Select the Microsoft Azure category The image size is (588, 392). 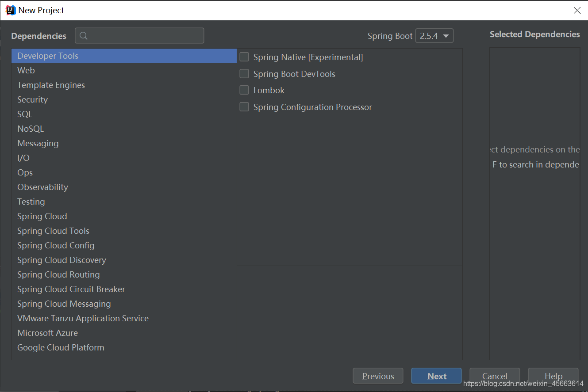click(x=124, y=333)
